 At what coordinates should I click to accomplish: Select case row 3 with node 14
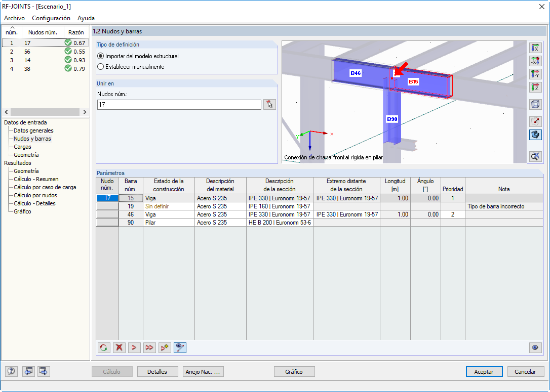click(46, 60)
